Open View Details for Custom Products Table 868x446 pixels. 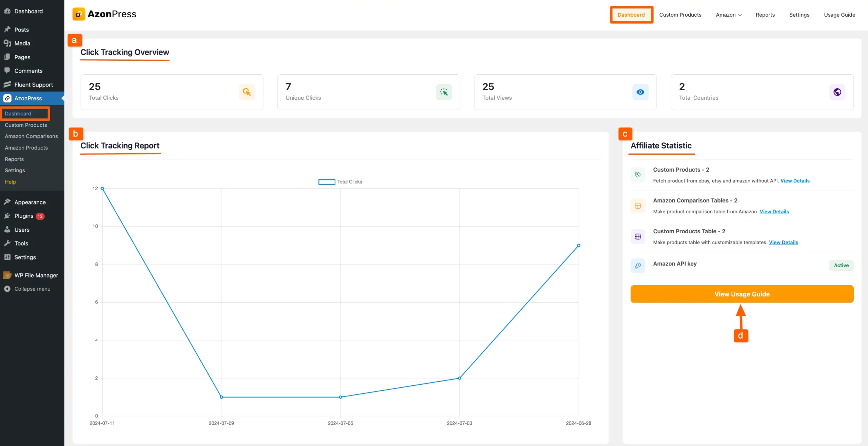pos(784,243)
